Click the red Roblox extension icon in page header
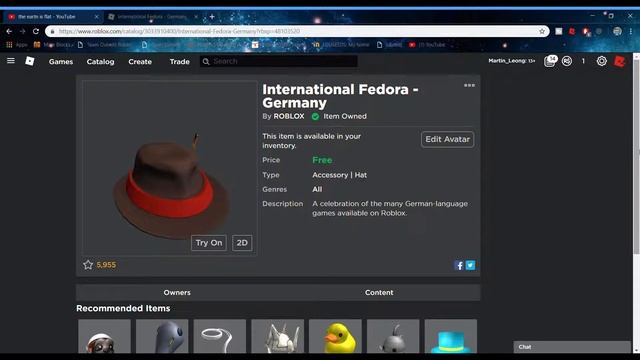Image resolution: width=640 pixels, height=360 pixels. [x=620, y=61]
